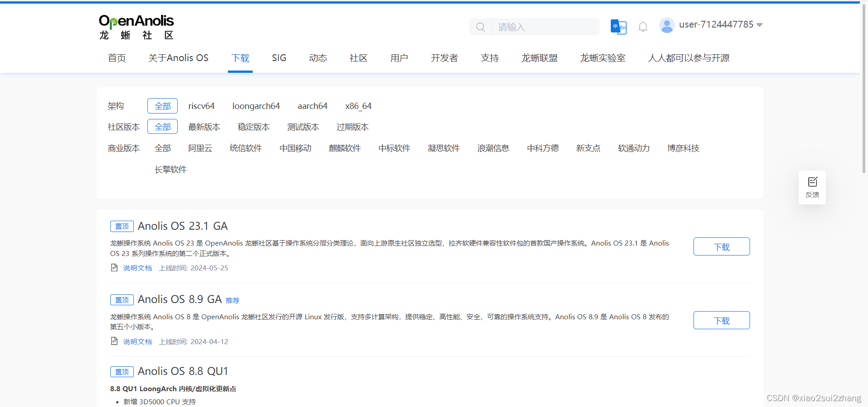This screenshot has height=407, width=868.
Task: Open the 开发者 navigation item
Action: pyautogui.click(x=444, y=58)
